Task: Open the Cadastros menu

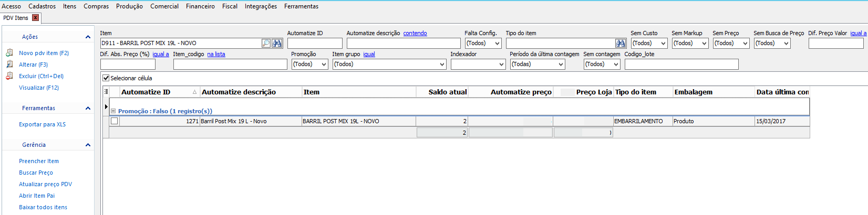Action: tap(42, 6)
